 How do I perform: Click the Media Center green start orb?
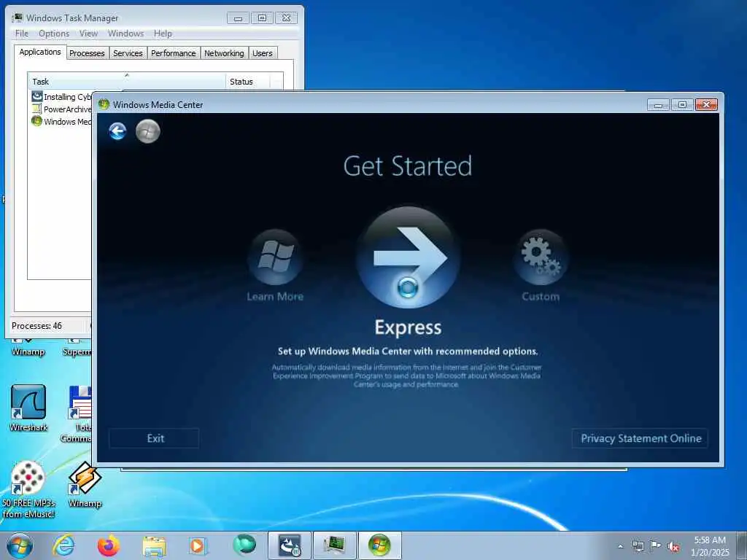pyautogui.click(x=147, y=131)
